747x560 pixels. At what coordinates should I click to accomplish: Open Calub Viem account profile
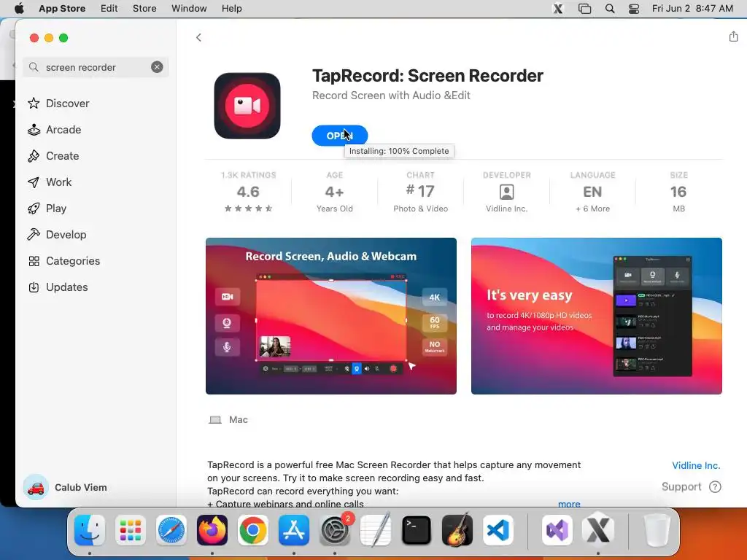[x=65, y=487]
